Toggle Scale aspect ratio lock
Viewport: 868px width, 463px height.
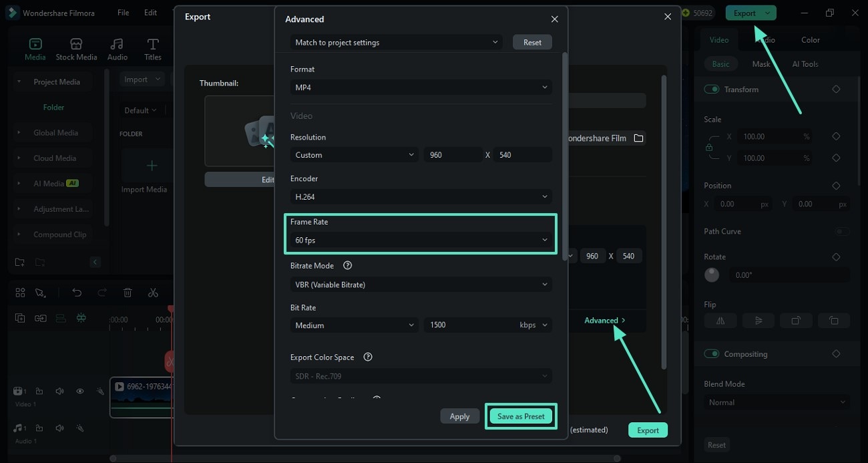coord(709,148)
